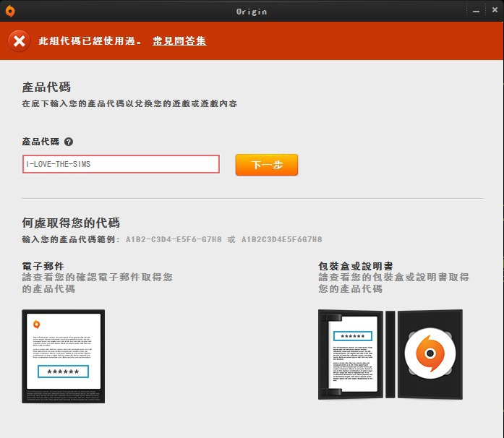Click the text starting 請查看您的包裝盒或說明書
The width and height of the screenshot is (504, 438).
(x=394, y=283)
